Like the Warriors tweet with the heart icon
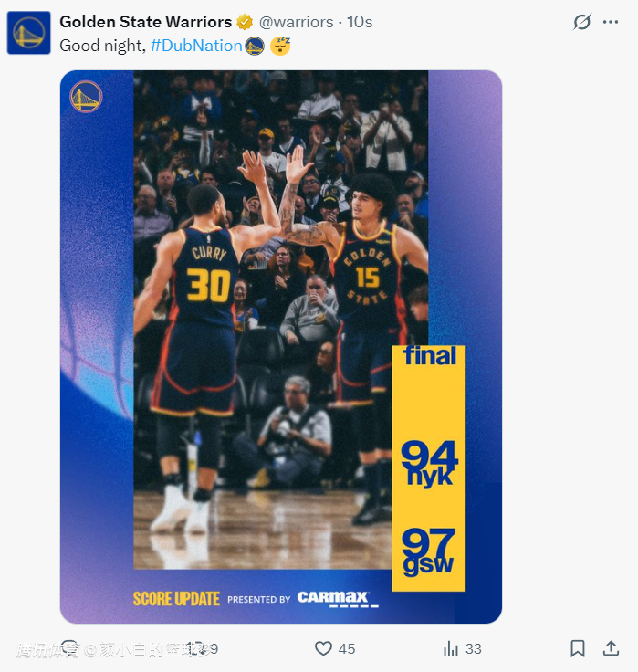638x672 pixels. (323, 648)
